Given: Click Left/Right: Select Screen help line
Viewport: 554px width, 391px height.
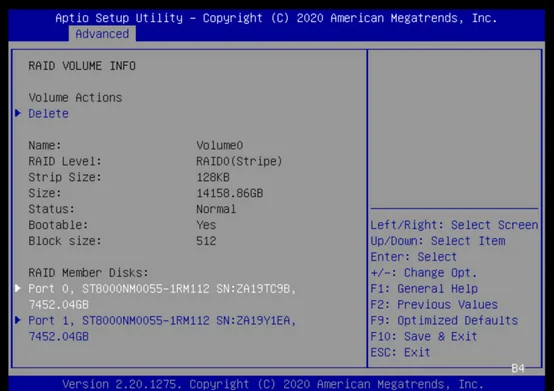Looking at the screenshot, I should (454, 225).
